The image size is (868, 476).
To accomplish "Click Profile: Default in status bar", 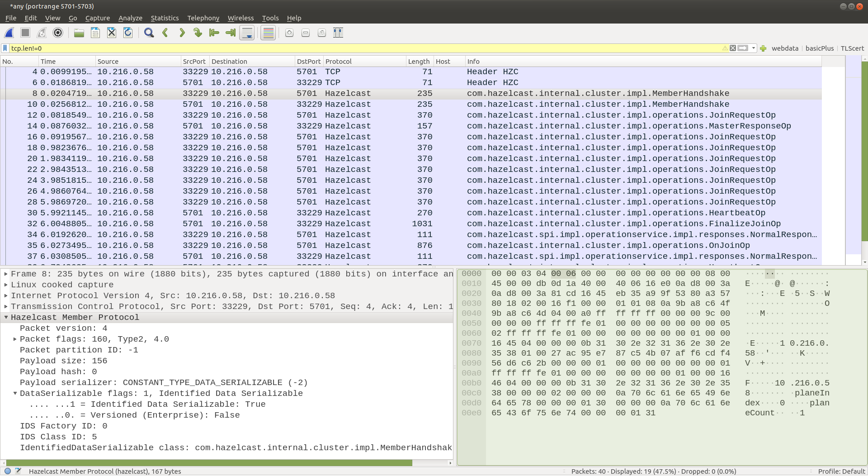I will pyautogui.click(x=841, y=471).
